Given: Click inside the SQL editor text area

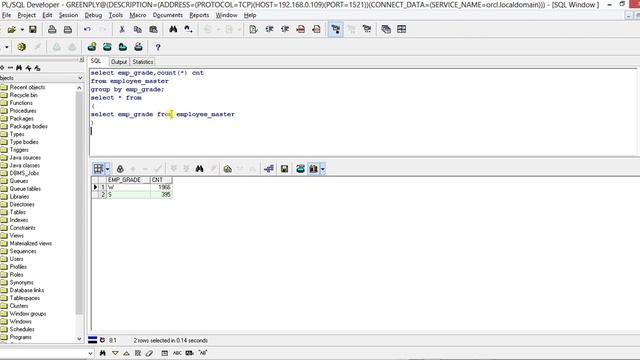Looking at the screenshot, I should (x=363, y=112).
